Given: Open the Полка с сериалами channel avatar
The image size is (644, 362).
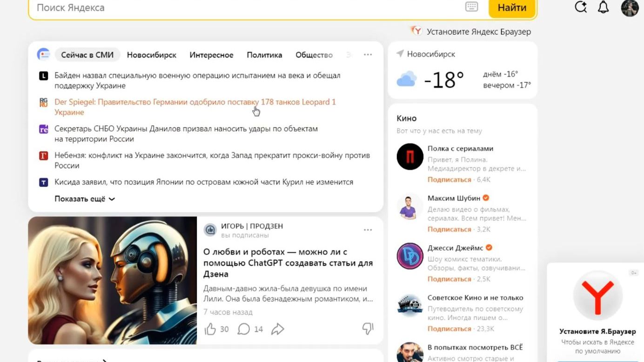Looking at the screenshot, I should tap(410, 157).
